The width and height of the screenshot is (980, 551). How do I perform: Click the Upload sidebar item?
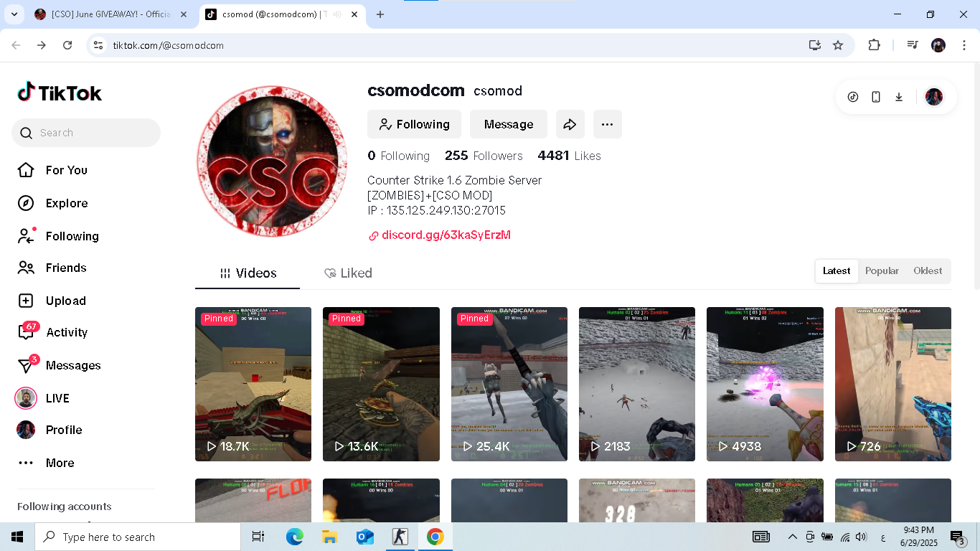tap(65, 301)
